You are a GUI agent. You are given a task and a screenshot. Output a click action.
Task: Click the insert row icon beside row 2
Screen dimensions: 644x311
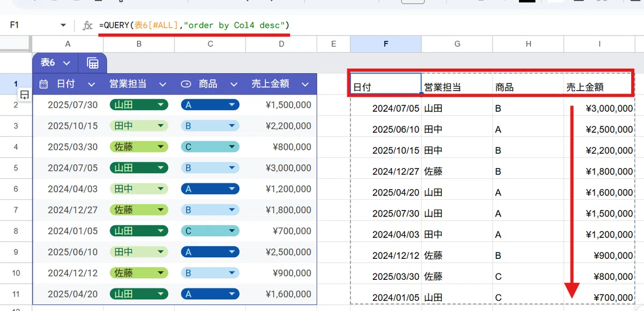pos(25,95)
